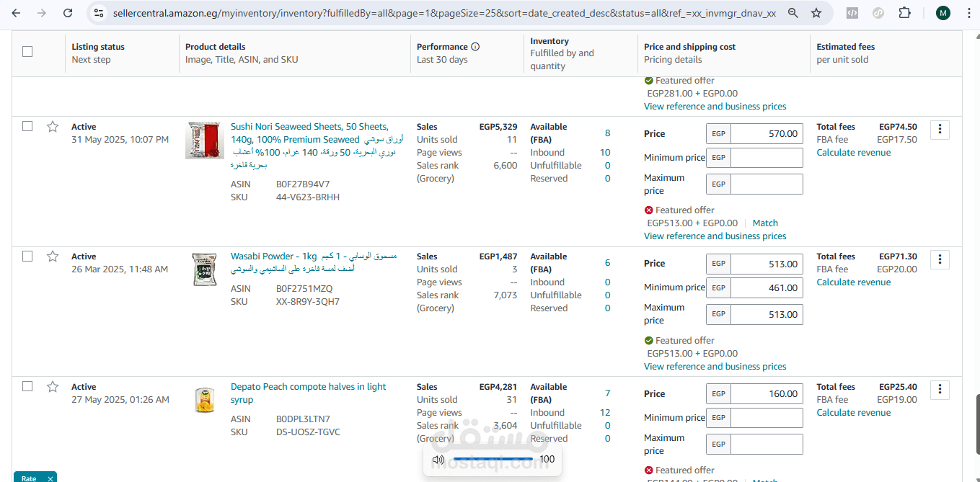Click ASIN value B0F27B94V7

tap(303, 184)
